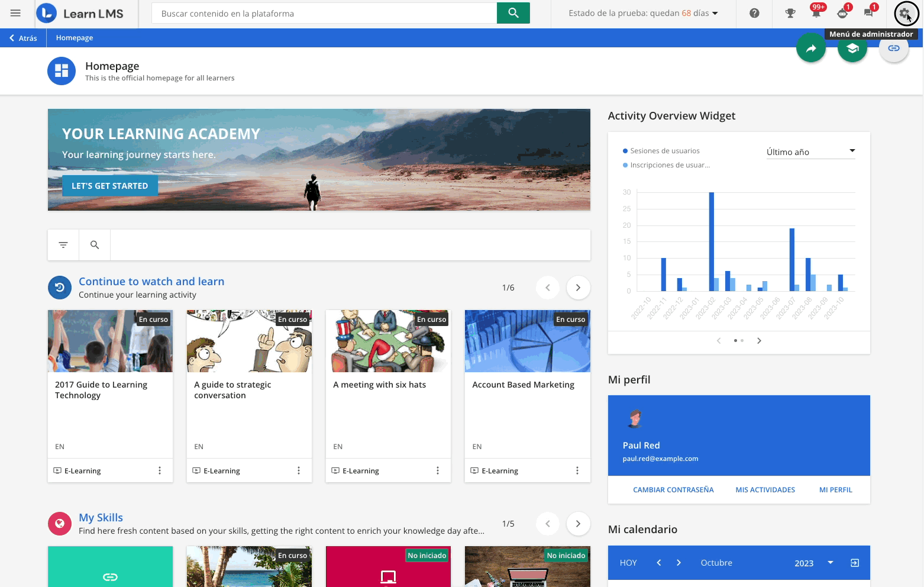Open notifications bell with 99+ badge

[x=816, y=13]
